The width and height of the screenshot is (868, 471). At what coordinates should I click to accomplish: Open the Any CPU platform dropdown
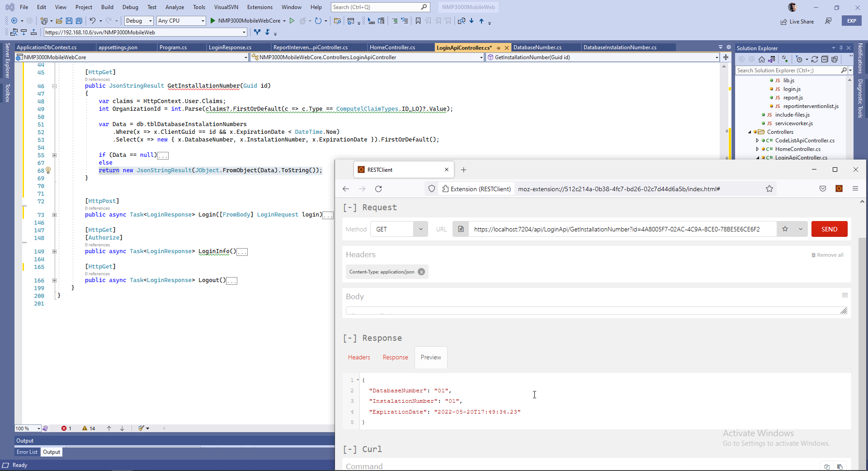181,21
